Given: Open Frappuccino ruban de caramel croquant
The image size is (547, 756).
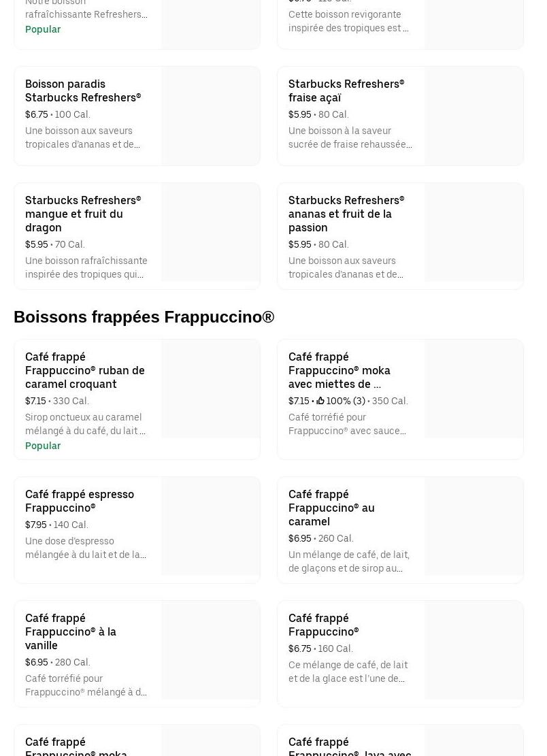Looking at the screenshot, I should tap(84, 370).
